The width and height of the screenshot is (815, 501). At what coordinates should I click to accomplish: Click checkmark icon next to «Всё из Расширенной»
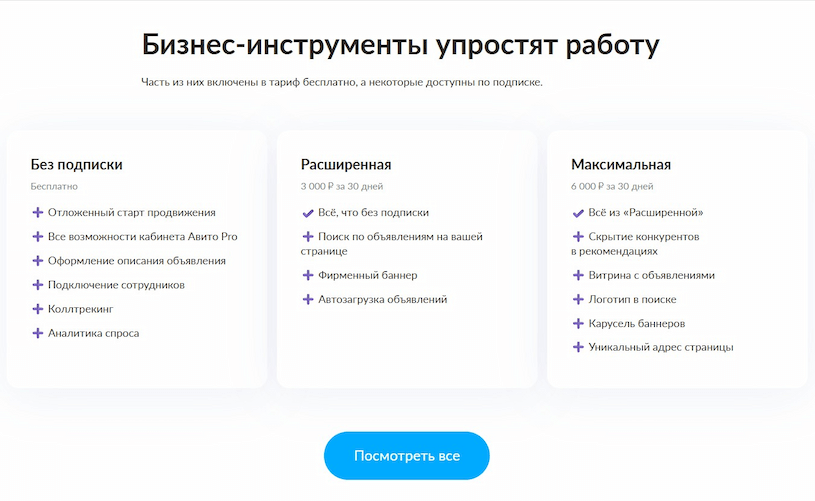point(578,213)
